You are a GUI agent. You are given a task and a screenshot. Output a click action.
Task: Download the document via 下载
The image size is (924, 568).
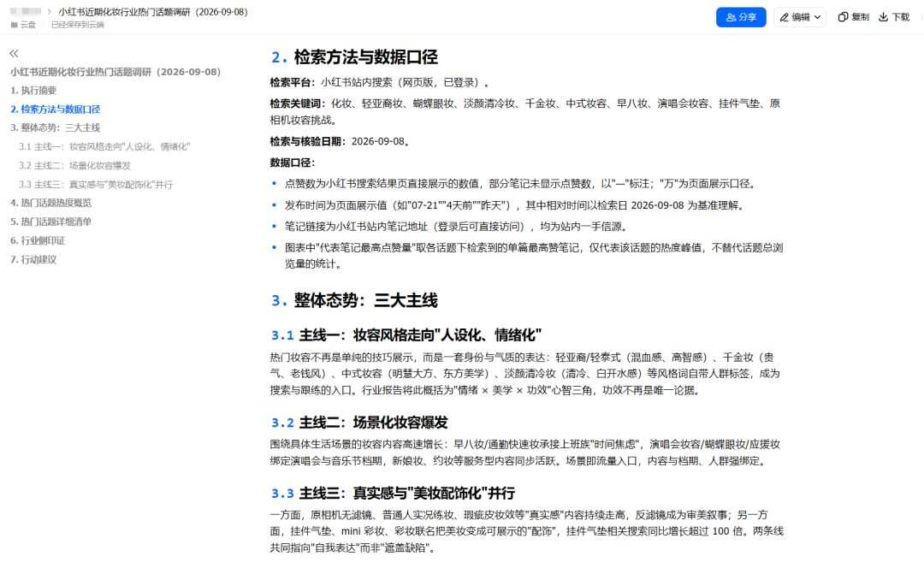click(x=894, y=17)
